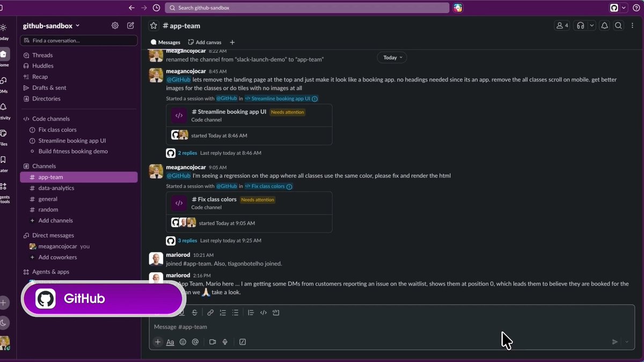The image size is (644, 362).
Task: Click the Add canvas tab
Action: (x=204, y=42)
